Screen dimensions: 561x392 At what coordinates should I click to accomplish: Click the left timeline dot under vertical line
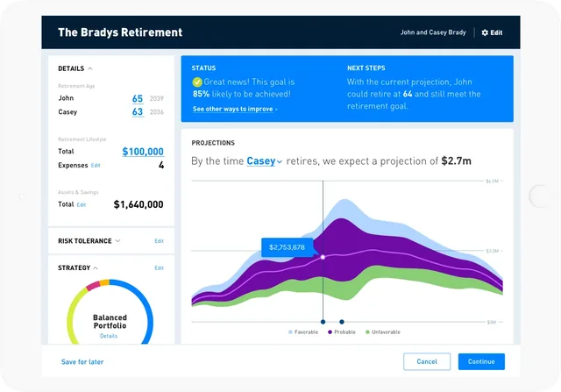coord(323,322)
